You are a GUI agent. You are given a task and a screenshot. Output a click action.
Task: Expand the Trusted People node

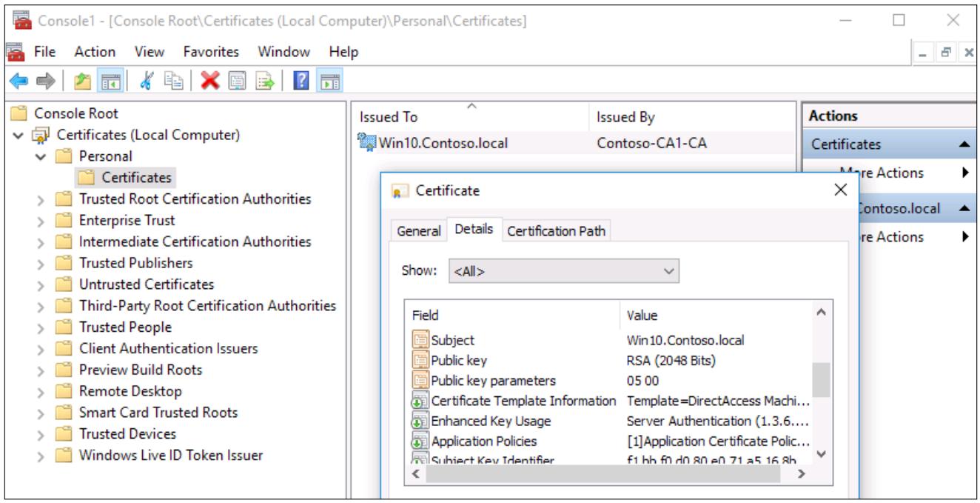coord(41,327)
